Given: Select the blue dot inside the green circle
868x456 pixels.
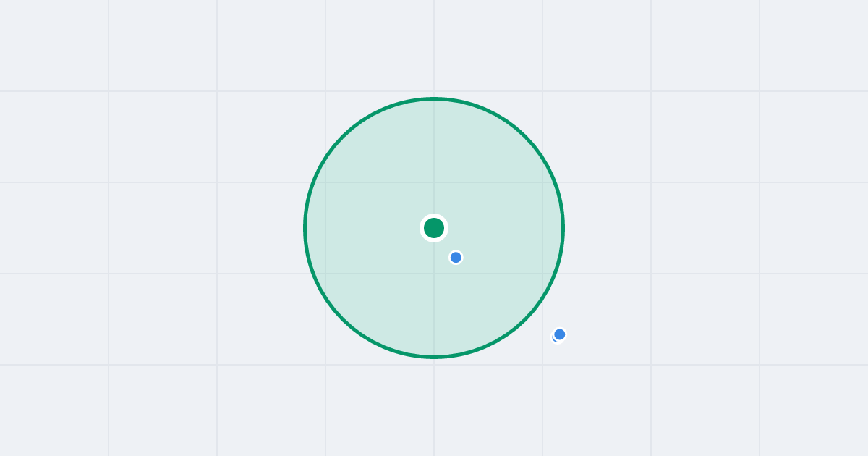Looking at the screenshot, I should pos(456,257).
